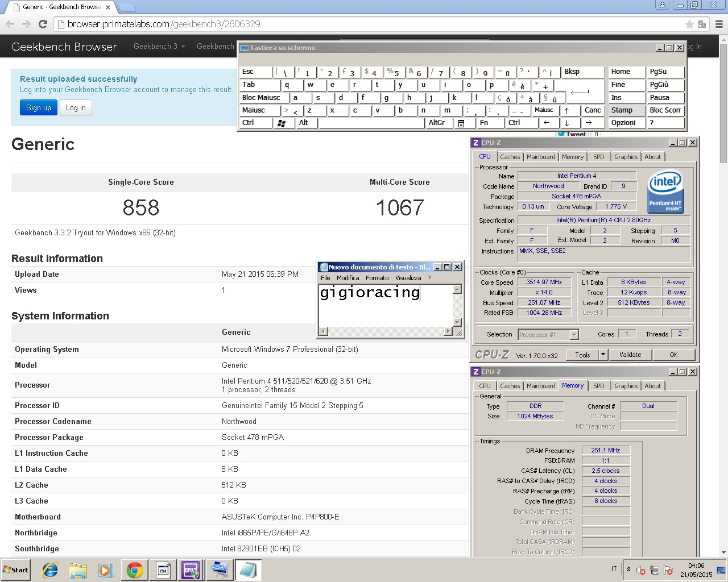Click the Enter key on the on-screen keyboard
This screenshot has width=728, height=582.
[580, 92]
